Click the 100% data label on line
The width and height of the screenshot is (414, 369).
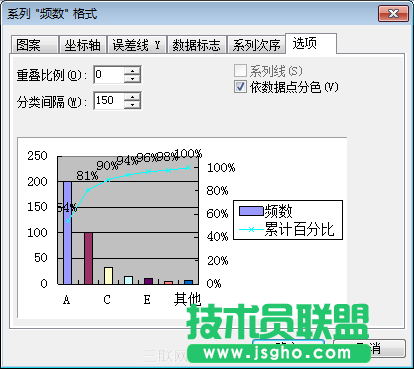(x=189, y=154)
